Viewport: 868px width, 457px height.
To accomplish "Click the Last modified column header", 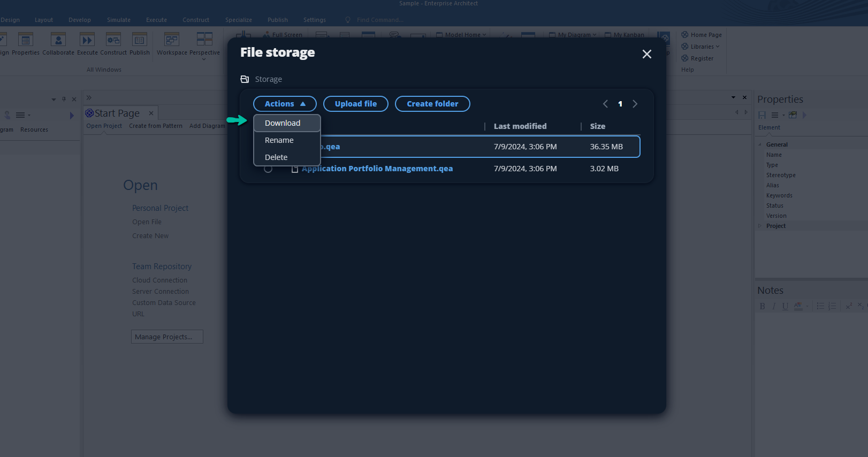I will [520, 126].
